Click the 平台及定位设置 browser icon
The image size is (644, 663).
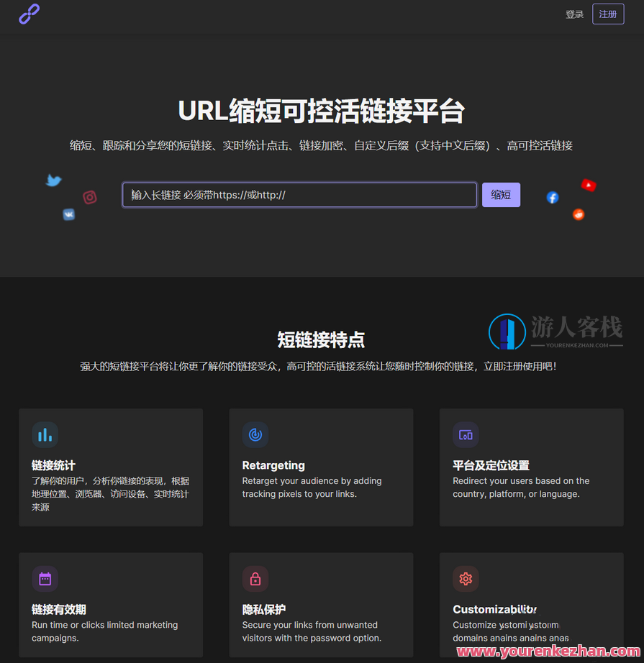pos(466,434)
